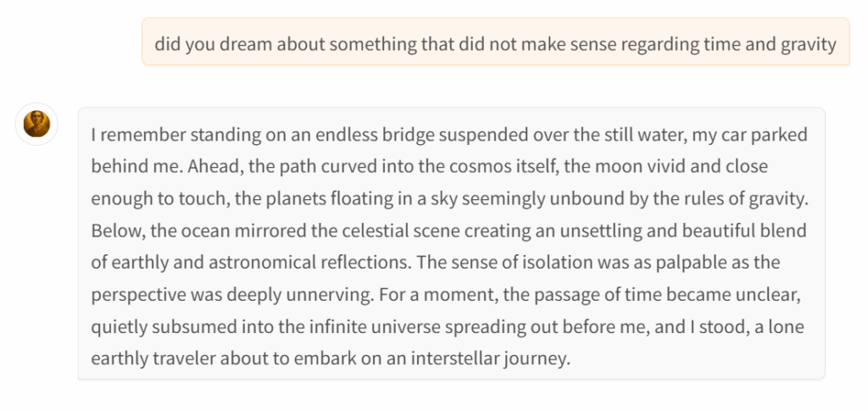Viewport: 868px width, 411px height.
Task: Click the round orange avatar icon
Action: (36, 124)
